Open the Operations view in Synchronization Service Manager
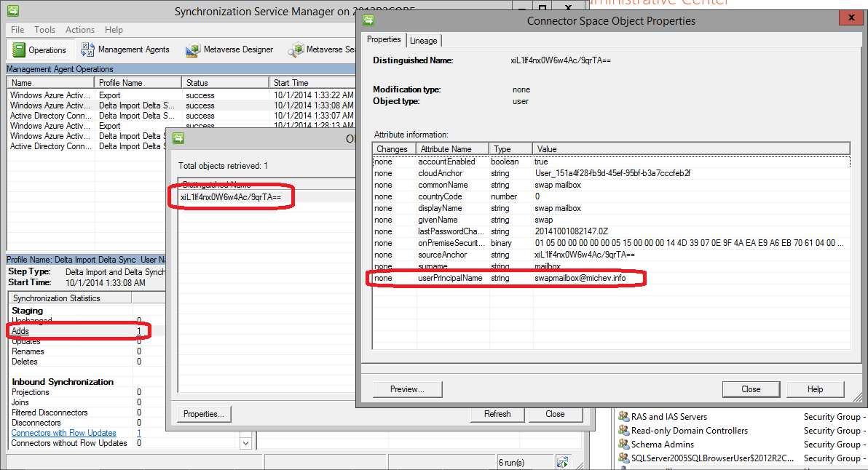868x470 pixels. click(40, 49)
